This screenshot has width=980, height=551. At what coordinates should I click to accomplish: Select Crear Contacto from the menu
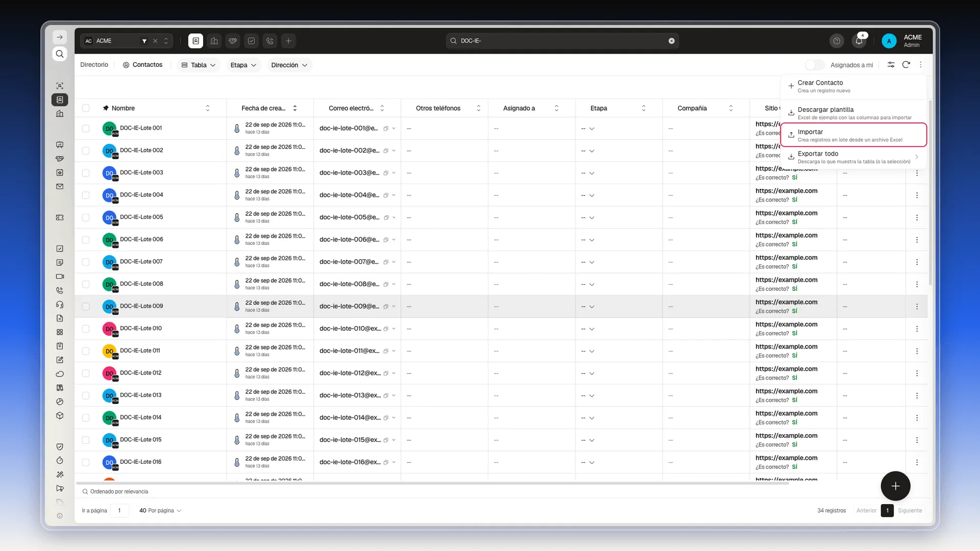pos(853,86)
